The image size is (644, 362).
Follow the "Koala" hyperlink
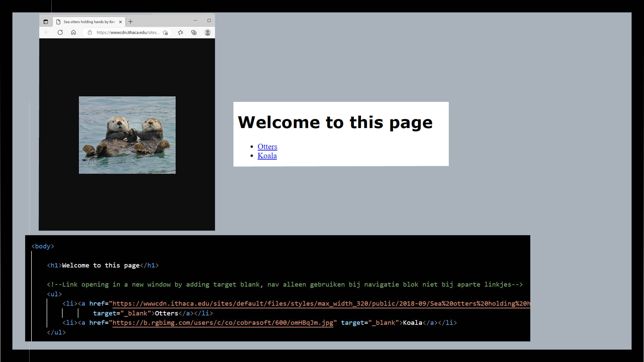click(x=267, y=156)
